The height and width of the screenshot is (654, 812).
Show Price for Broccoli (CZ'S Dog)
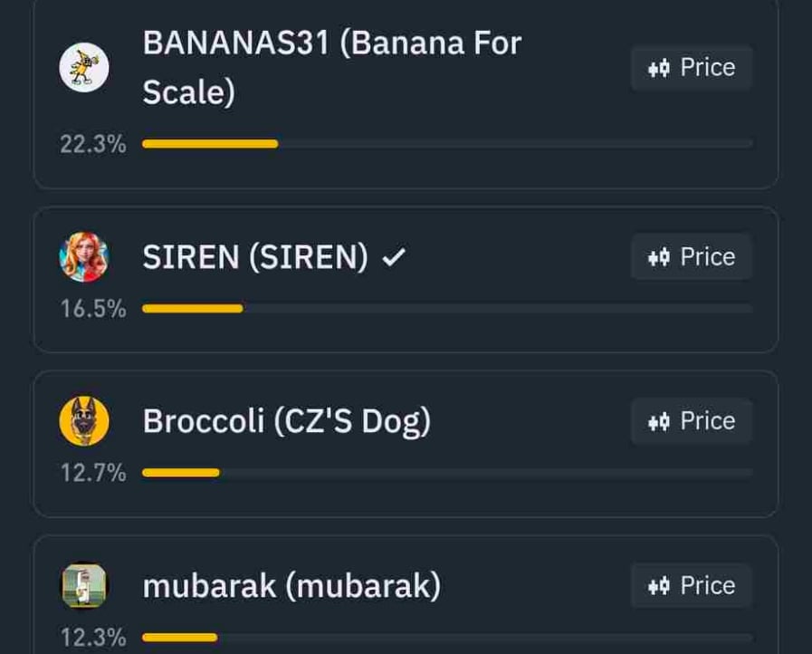coord(692,421)
